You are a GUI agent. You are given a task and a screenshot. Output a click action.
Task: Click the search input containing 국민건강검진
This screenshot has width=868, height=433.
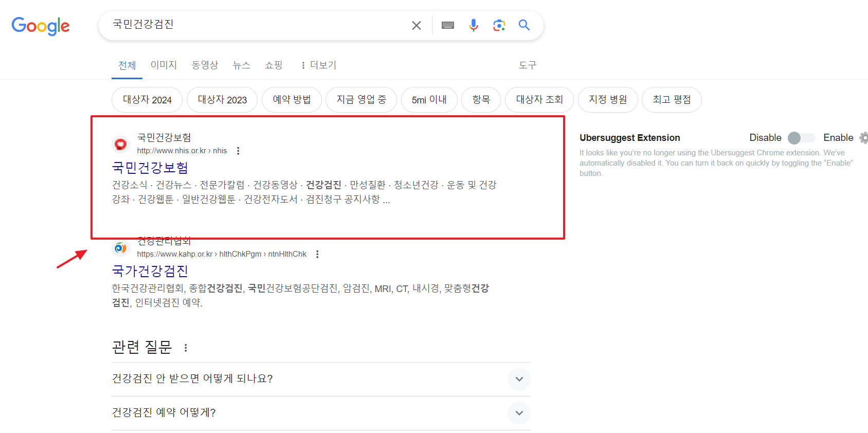click(x=257, y=25)
